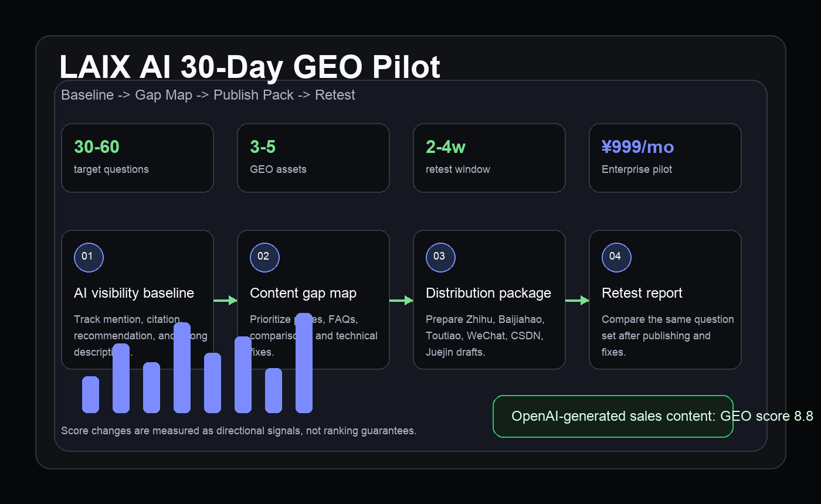Click the arrow before Retest report
The height and width of the screenshot is (504, 821).
[x=577, y=301]
